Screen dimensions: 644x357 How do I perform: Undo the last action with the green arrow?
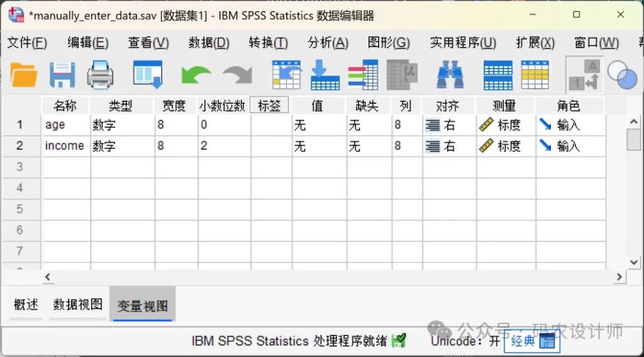tap(196, 75)
